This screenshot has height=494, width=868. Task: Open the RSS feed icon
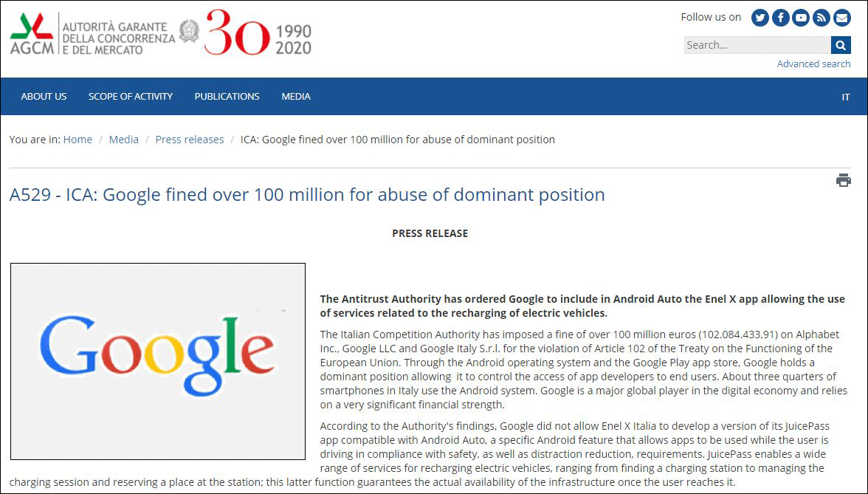[x=821, y=18]
